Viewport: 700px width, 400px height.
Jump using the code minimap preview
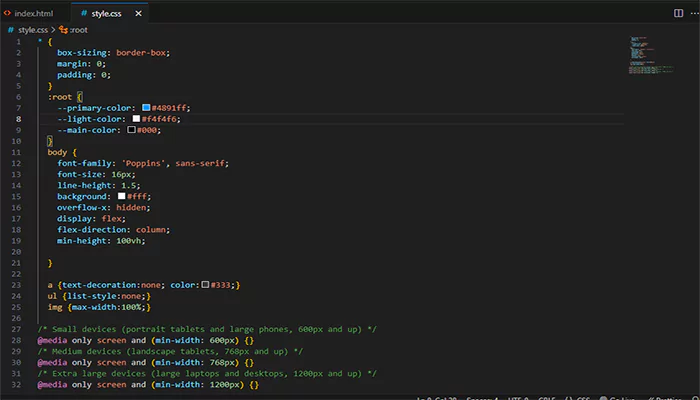[x=652, y=54]
